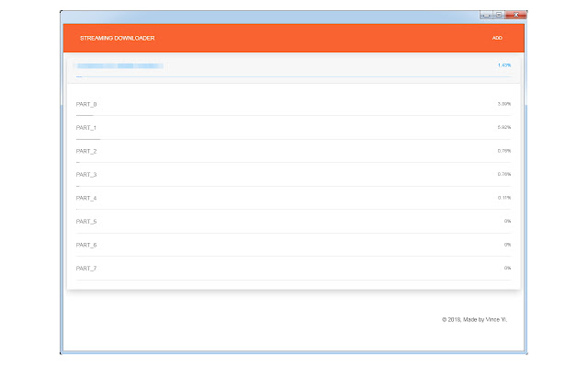588x368 pixels.
Task: Click the copyright Made by Vince Yi footer
Action: pyautogui.click(x=474, y=319)
